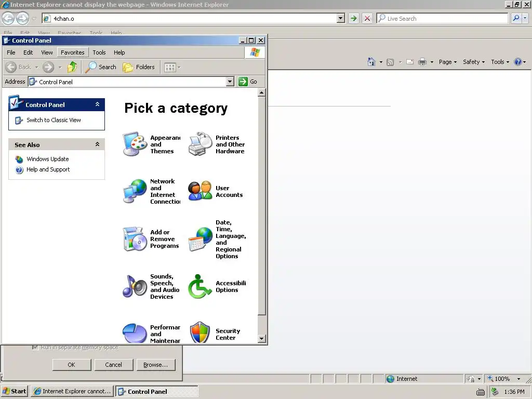Open Appearance and Themes category icon

point(135,144)
